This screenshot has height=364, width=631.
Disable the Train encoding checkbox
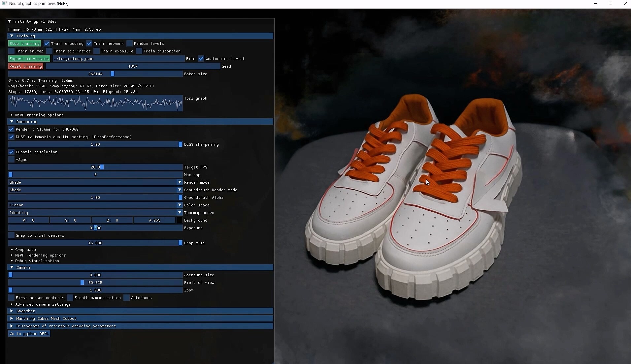coord(47,43)
